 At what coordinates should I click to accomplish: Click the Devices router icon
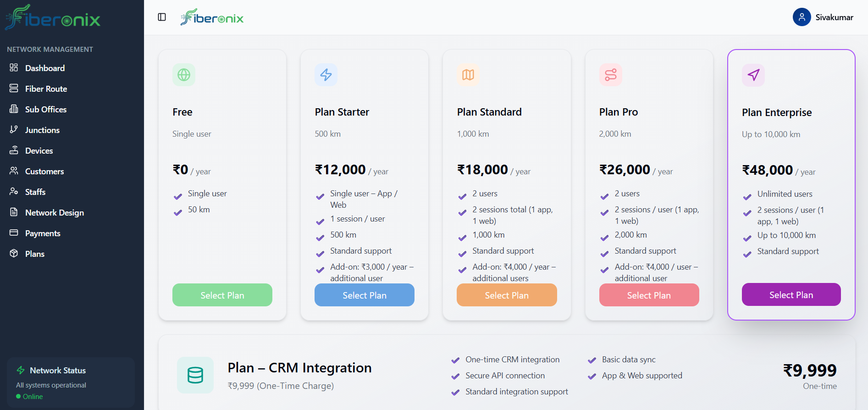pyautogui.click(x=14, y=150)
